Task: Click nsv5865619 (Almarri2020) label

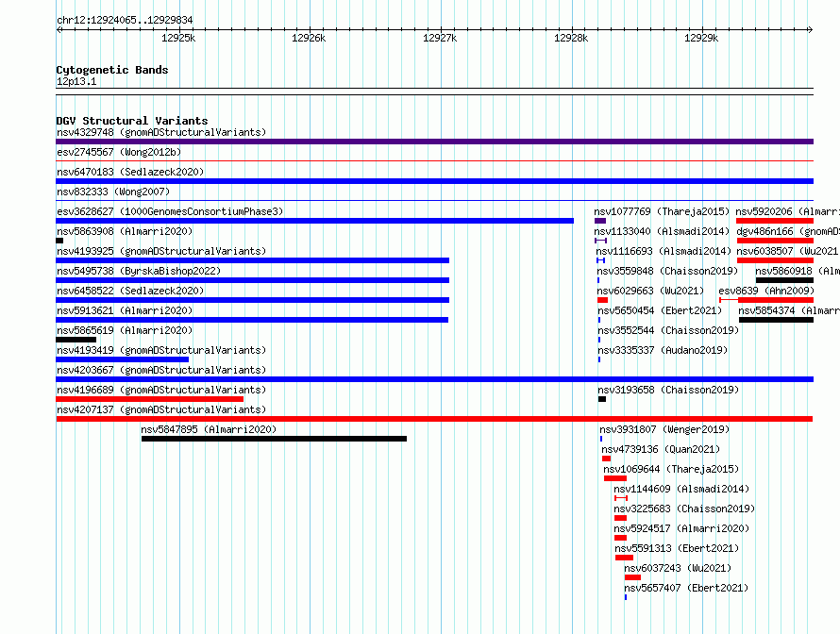Action: pyautogui.click(x=125, y=330)
